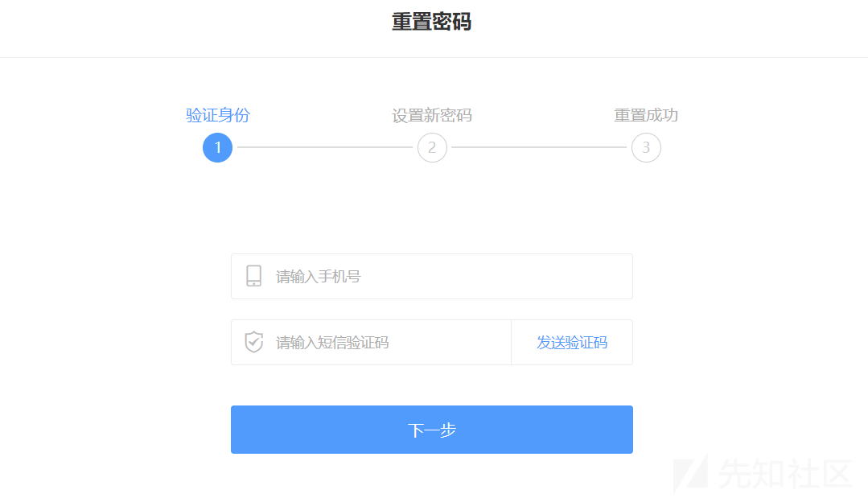Select the 验证身份 step label

[217, 115]
